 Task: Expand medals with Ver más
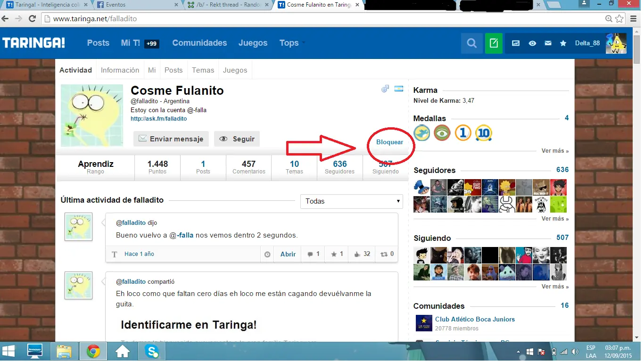pos(555,151)
